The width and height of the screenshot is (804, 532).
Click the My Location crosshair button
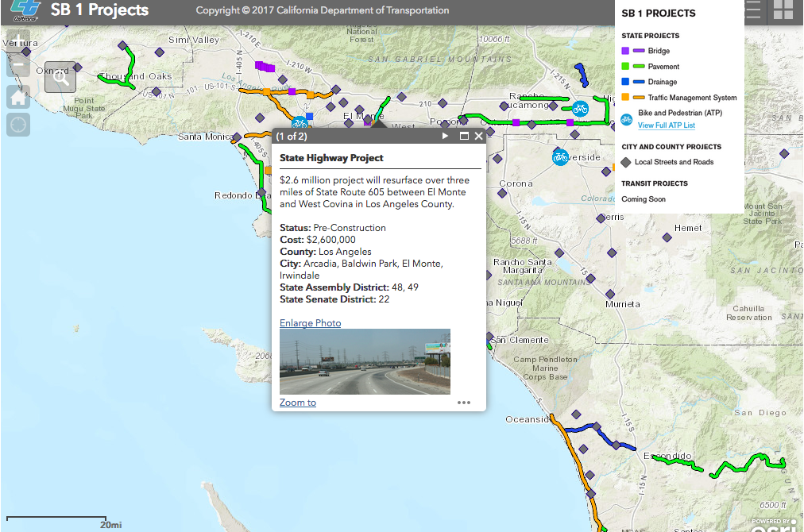[x=18, y=125]
